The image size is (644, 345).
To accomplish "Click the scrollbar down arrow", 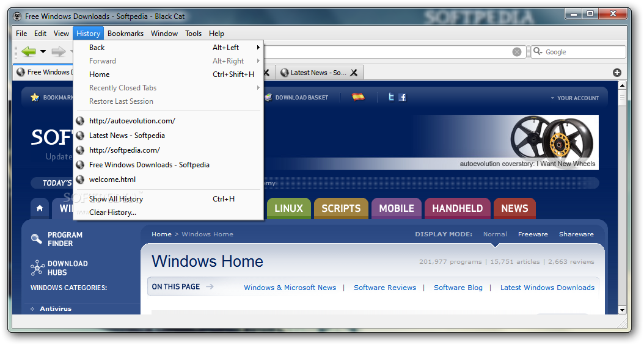I will coord(622,310).
